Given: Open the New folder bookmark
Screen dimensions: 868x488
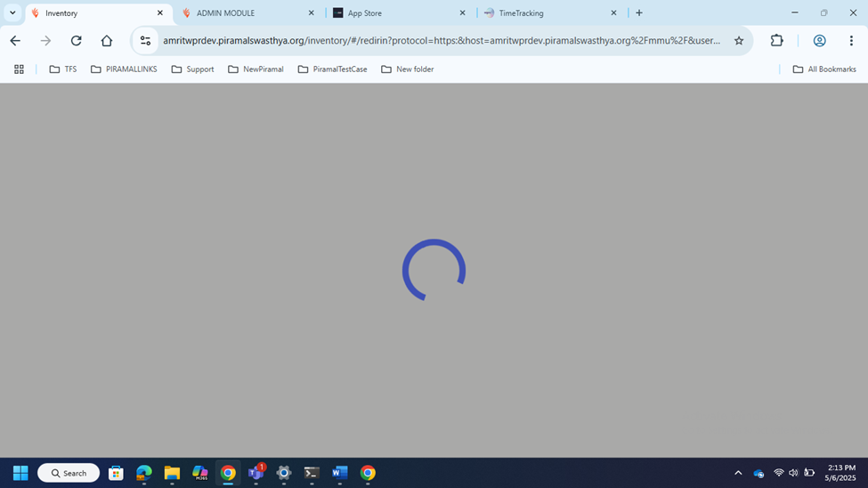Looking at the screenshot, I should (408, 69).
